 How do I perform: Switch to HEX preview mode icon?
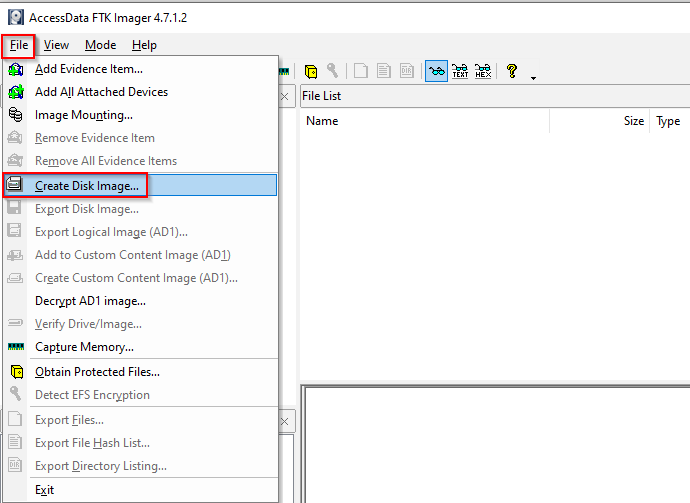tap(483, 71)
